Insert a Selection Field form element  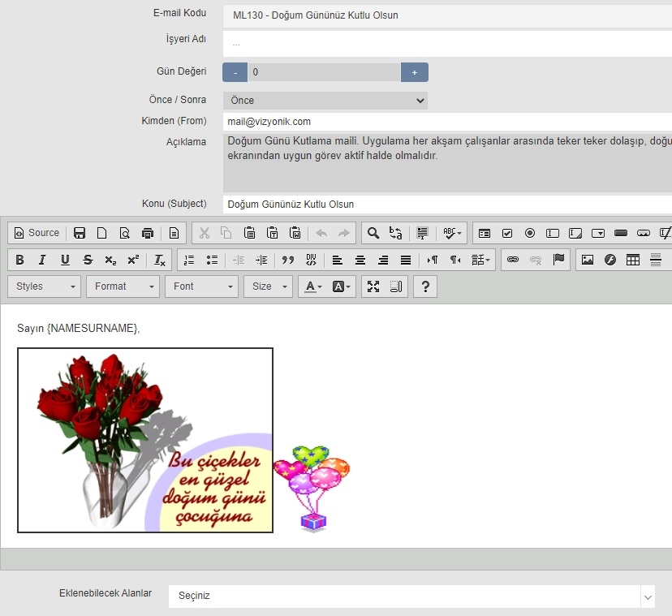click(x=598, y=233)
